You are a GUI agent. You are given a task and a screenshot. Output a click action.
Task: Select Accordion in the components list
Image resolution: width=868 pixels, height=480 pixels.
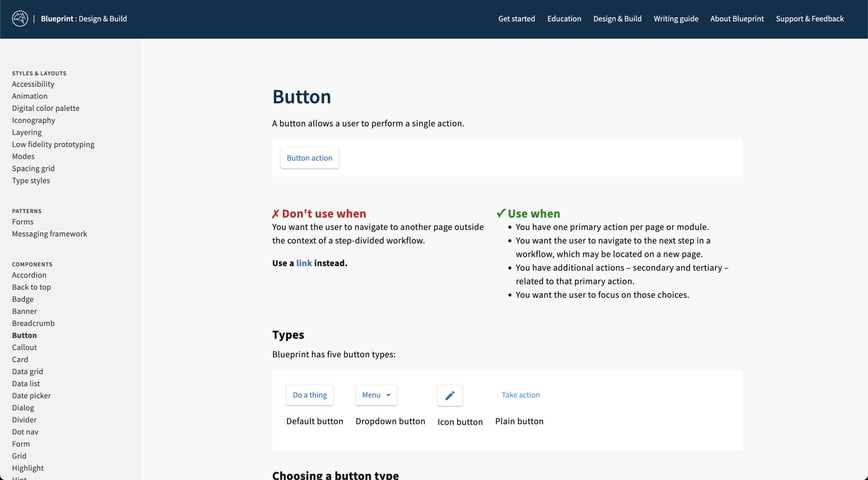(x=29, y=275)
